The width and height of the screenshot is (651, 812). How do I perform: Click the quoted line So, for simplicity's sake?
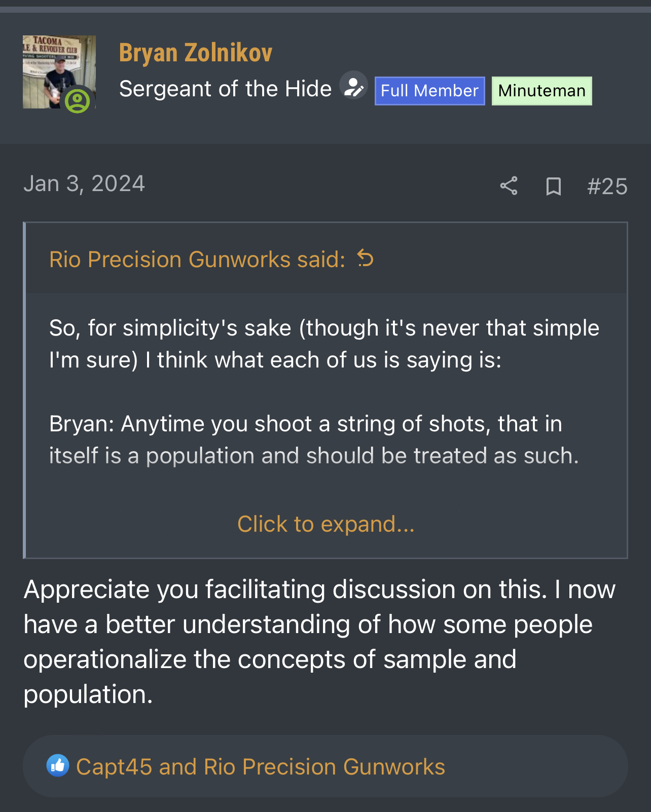click(324, 344)
